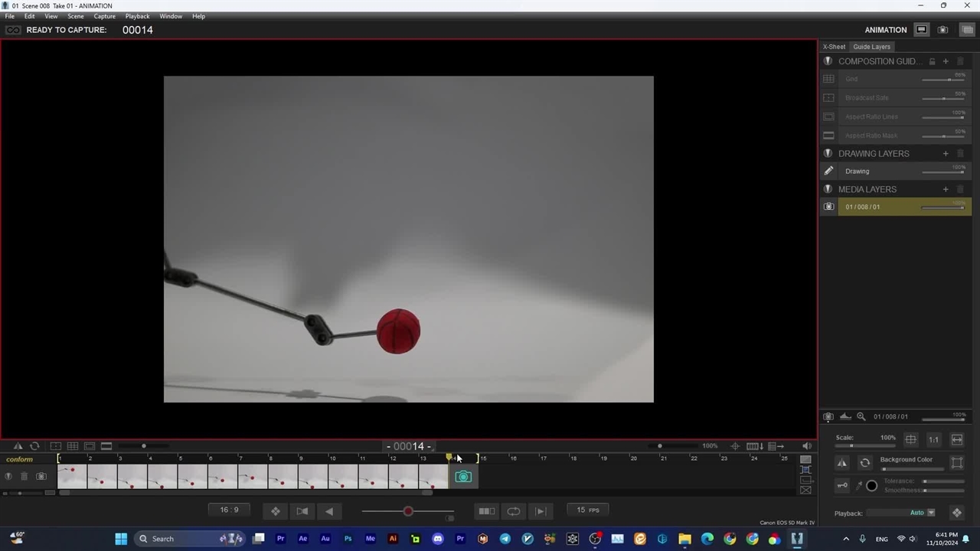Click the pencil icon beside Drawing layer
The image size is (980, 551).
[x=828, y=171]
